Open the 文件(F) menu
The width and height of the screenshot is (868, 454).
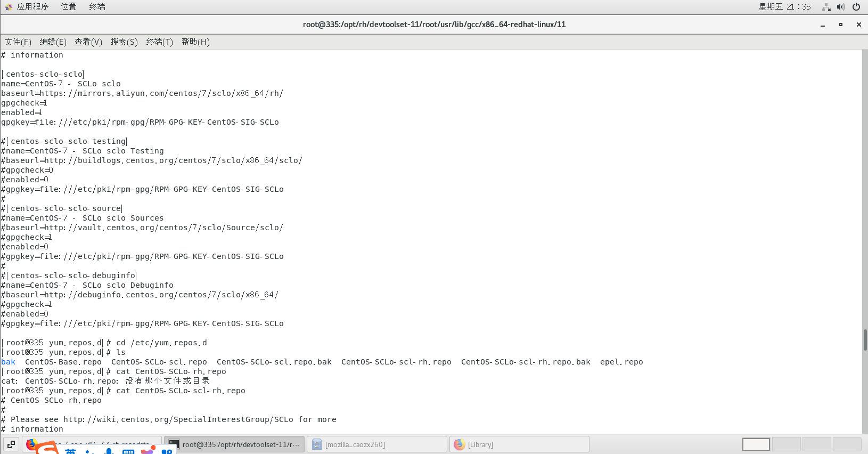pos(18,42)
